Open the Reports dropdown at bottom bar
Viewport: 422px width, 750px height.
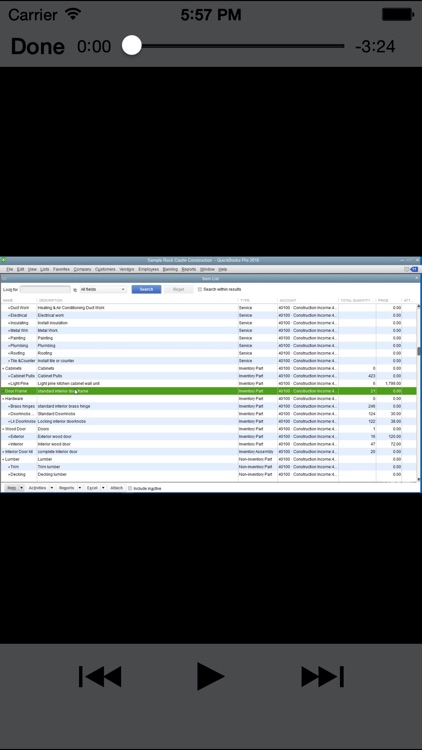click(x=69, y=488)
